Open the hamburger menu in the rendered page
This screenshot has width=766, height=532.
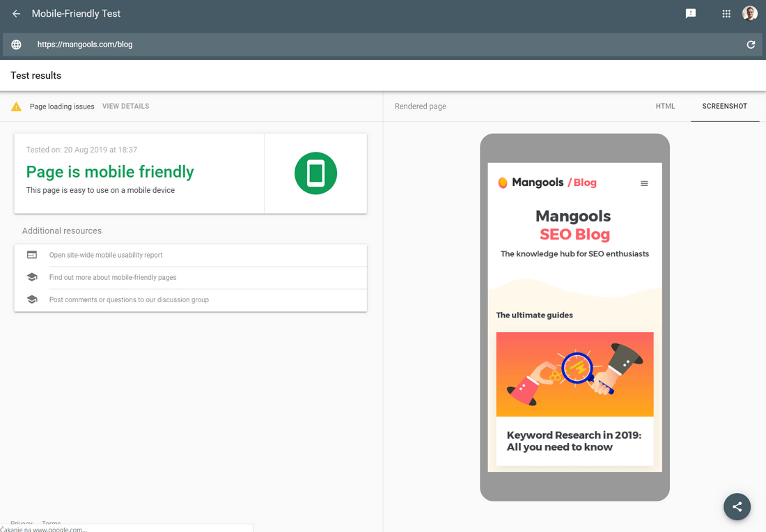coord(644,183)
